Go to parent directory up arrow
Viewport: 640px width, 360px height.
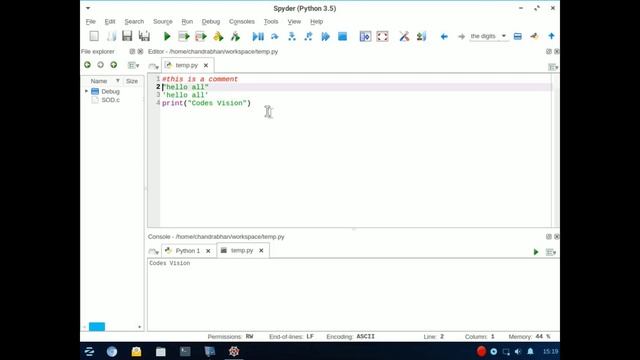click(551, 36)
